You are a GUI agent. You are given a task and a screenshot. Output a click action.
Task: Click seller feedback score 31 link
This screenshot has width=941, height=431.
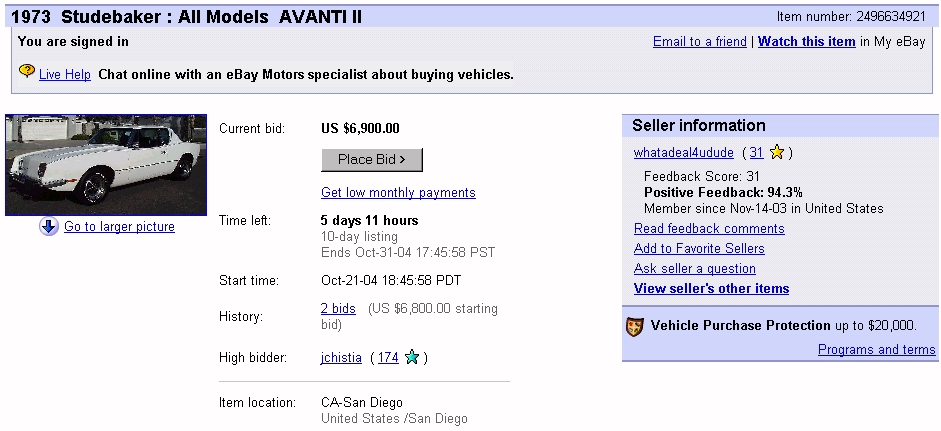pyautogui.click(x=756, y=152)
